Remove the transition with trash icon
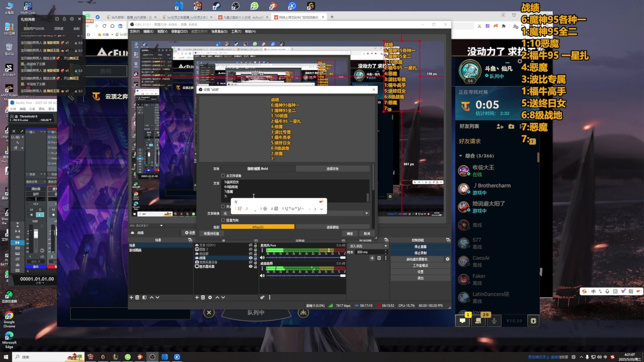 pyautogui.click(x=379, y=258)
